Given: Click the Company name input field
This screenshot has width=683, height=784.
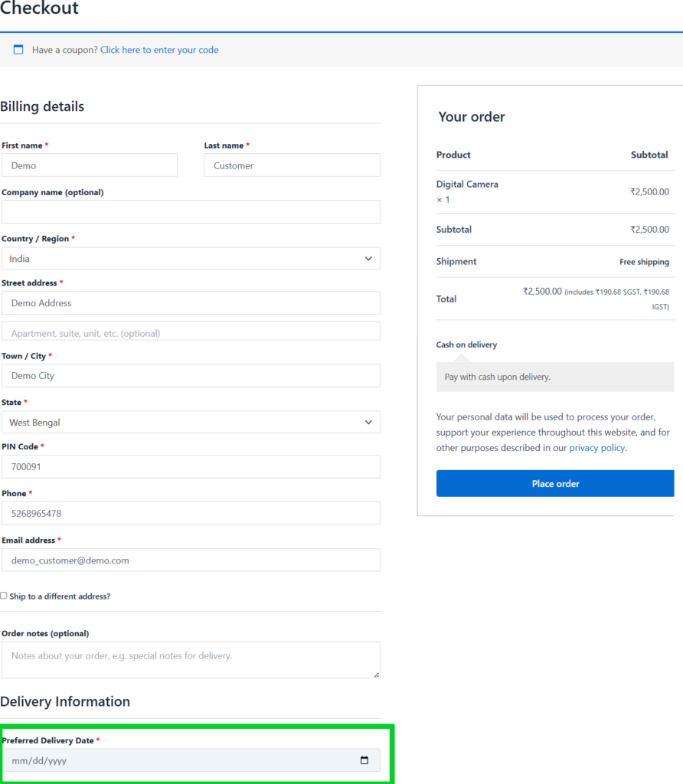Looking at the screenshot, I should pyautogui.click(x=191, y=212).
